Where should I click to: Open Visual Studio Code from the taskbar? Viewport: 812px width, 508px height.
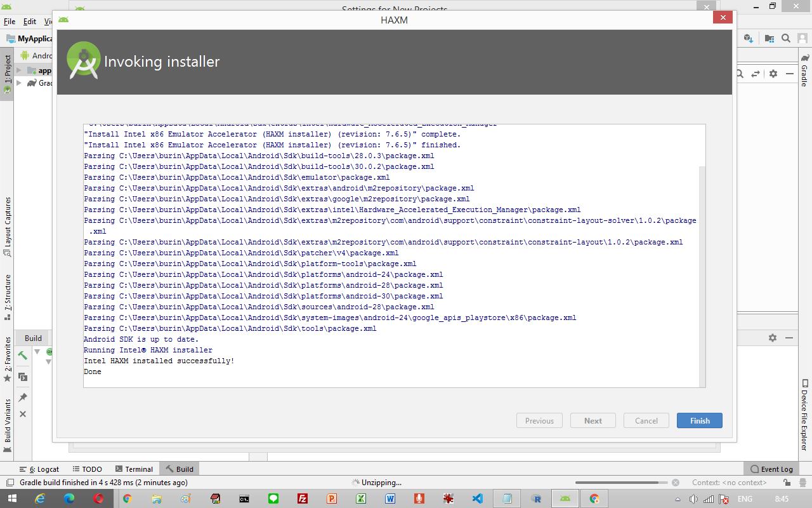[478, 499]
